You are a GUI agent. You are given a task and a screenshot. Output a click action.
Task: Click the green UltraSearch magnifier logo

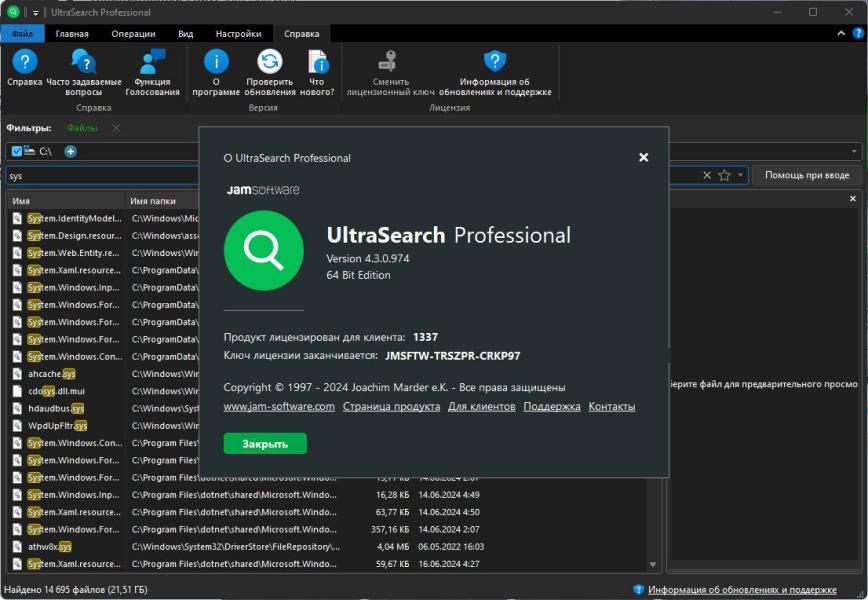coord(264,250)
